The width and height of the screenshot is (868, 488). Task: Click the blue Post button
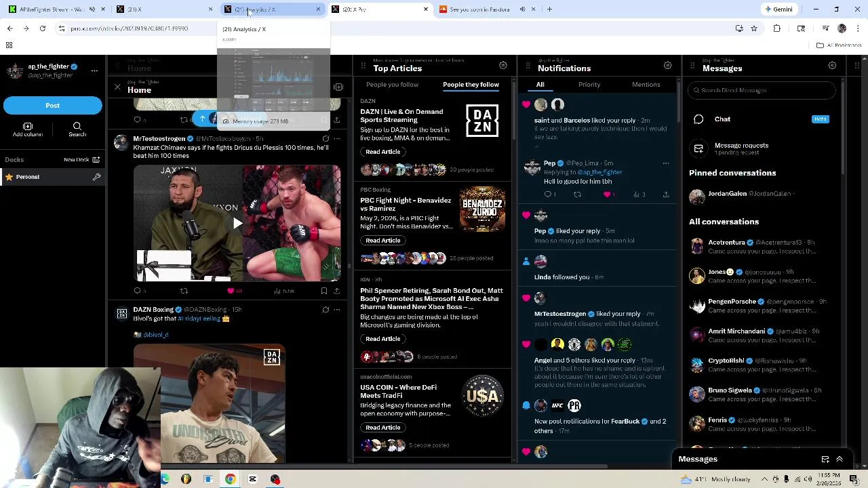(53, 105)
